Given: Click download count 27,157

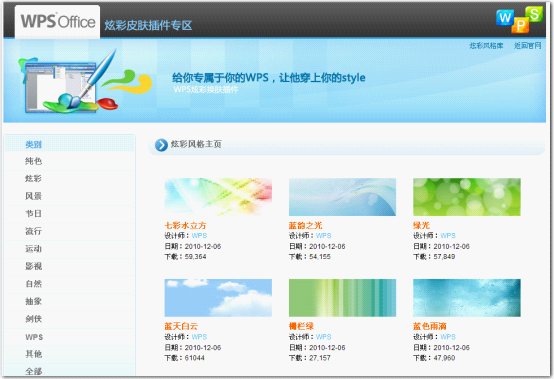Looking at the screenshot, I should click(320, 358).
